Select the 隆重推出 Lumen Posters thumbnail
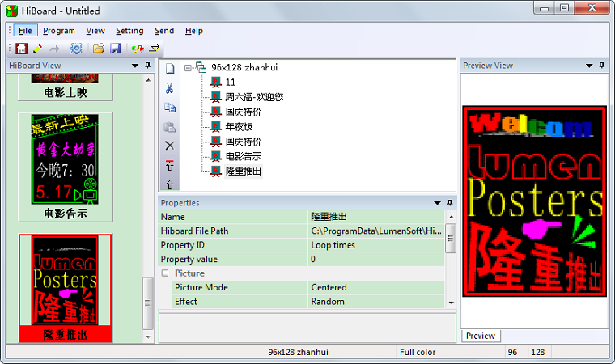The width and height of the screenshot is (615, 364). (x=66, y=288)
